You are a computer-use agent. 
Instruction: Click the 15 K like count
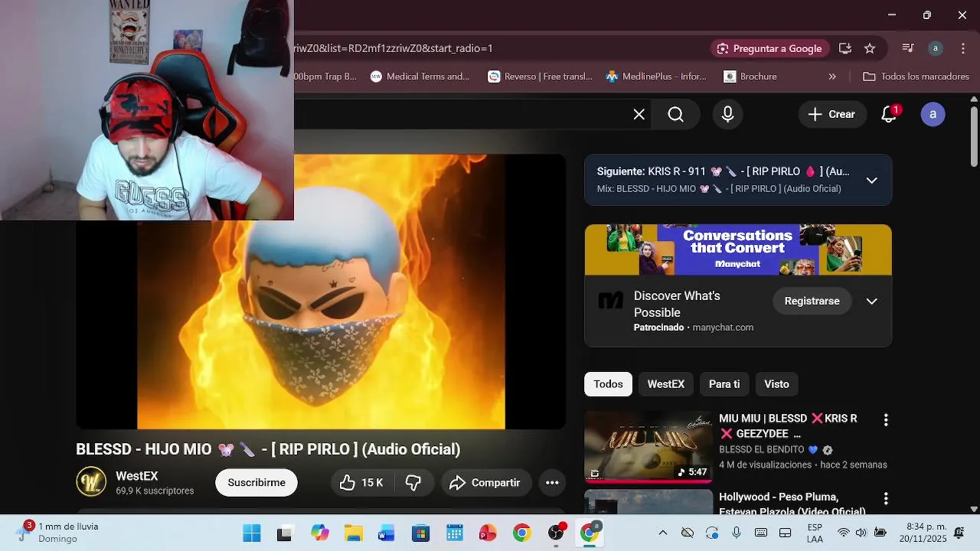[372, 482]
